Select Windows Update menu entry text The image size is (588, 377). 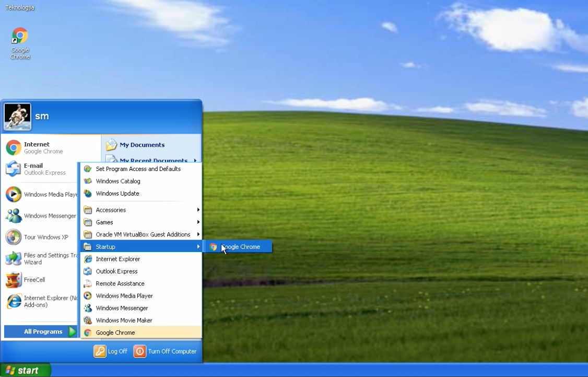(x=117, y=193)
